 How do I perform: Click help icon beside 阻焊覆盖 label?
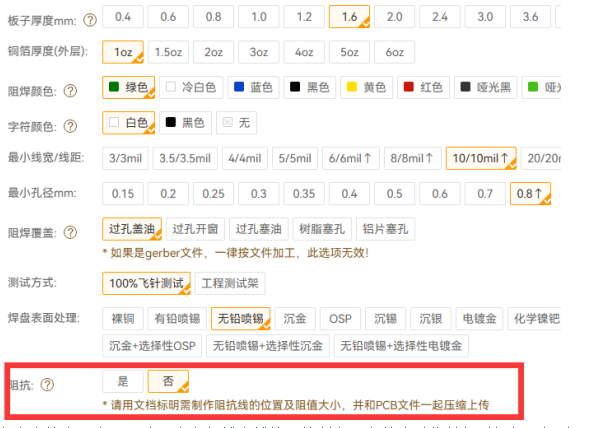pyautogui.click(x=70, y=232)
